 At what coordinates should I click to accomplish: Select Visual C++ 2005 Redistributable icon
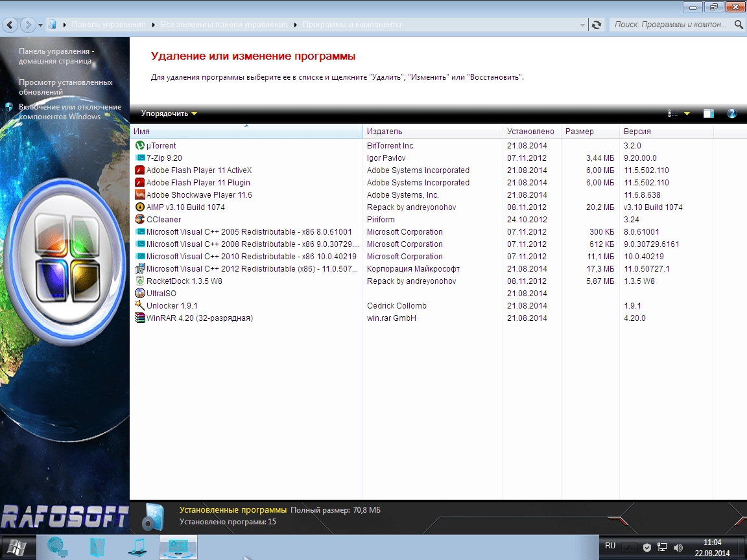(x=139, y=231)
